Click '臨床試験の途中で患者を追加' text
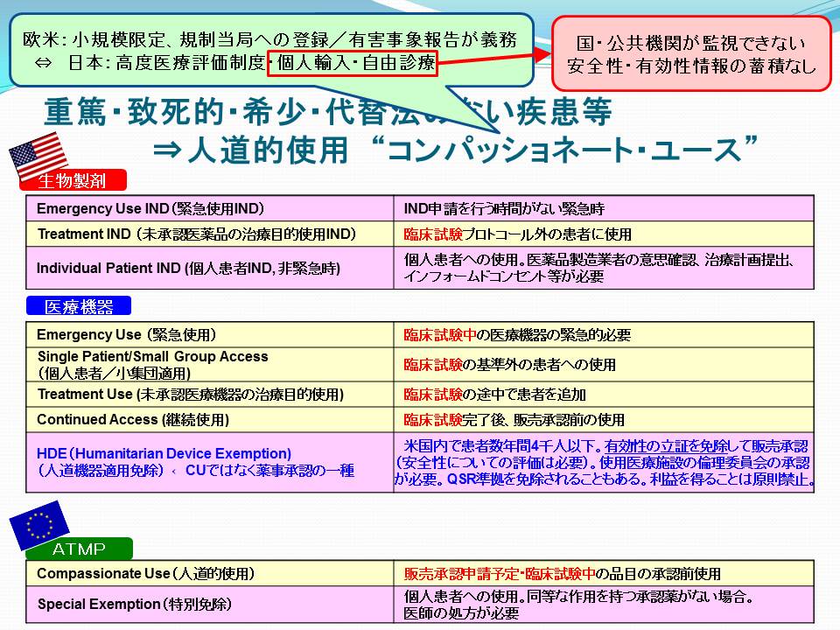The height and width of the screenshot is (630, 840). tap(494, 395)
